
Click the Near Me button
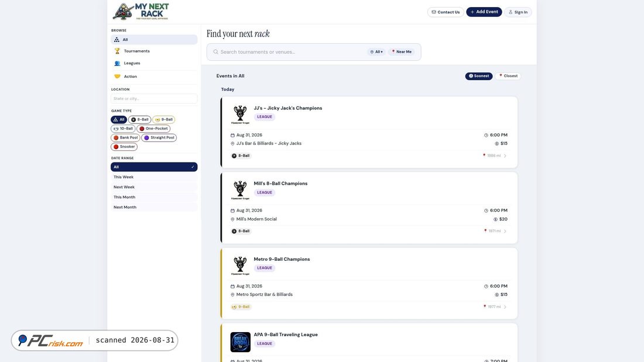click(x=402, y=52)
